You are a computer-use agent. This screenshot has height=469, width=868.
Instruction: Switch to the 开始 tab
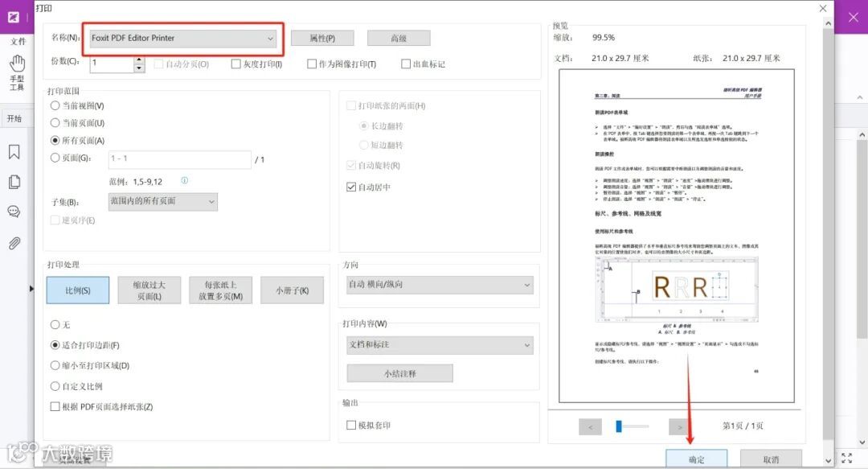pos(14,118)
